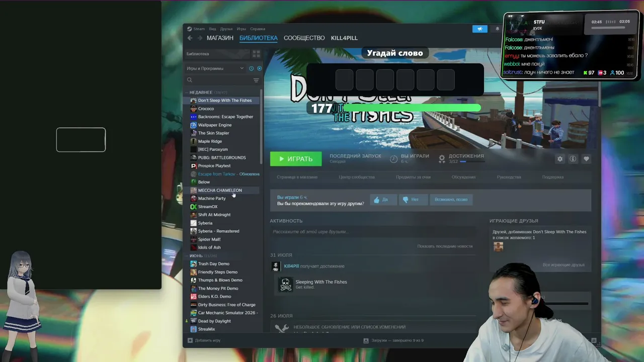Go forward with Steam's right navigation arrow
644x362 pixels.
[200, 38]
